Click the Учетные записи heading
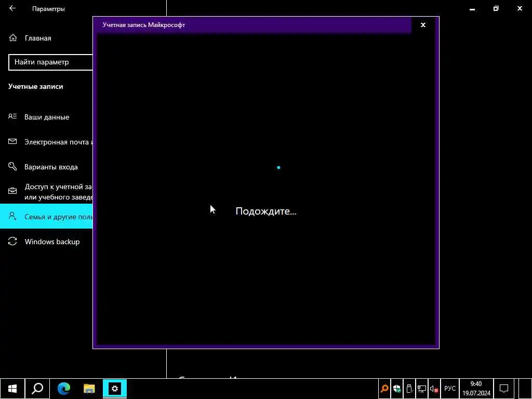The width and height of the screenshot is (532, 399). click(x=36, y=87)
